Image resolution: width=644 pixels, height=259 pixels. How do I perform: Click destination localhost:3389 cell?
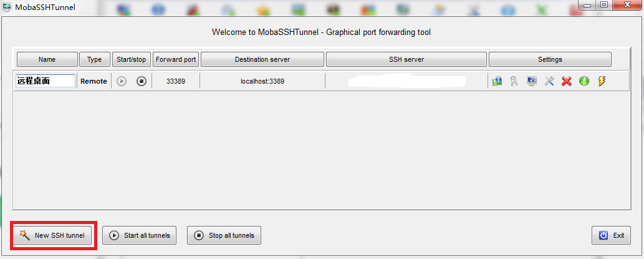(262, 81)
